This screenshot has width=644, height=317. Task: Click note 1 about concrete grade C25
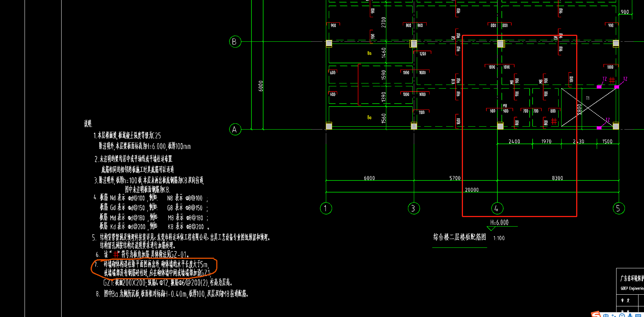pos(127,135)
